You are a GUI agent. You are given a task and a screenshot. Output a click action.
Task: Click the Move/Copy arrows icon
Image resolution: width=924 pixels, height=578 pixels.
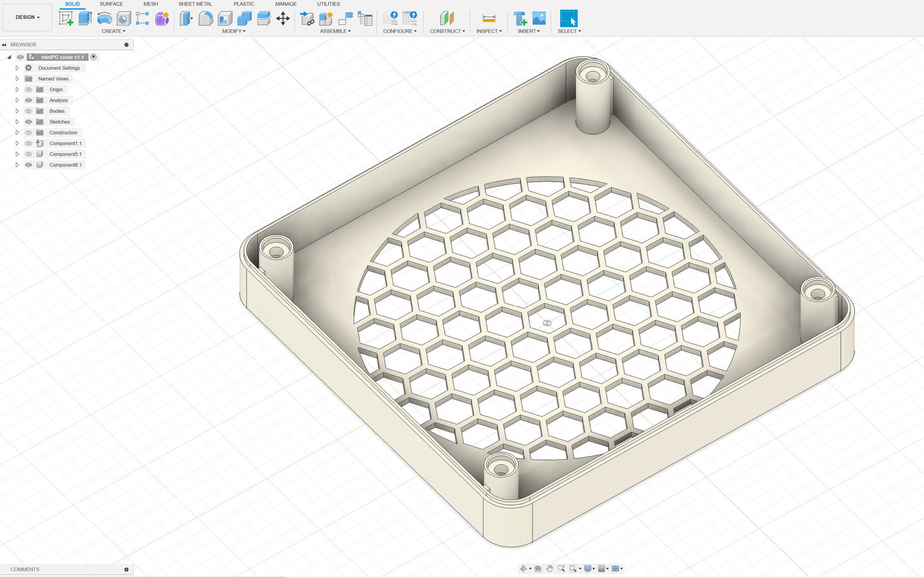(x=283, y=19)
